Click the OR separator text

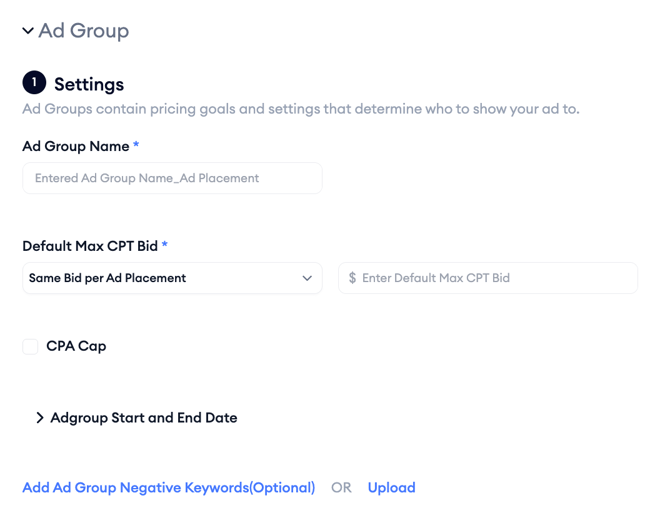coord(341,488)
